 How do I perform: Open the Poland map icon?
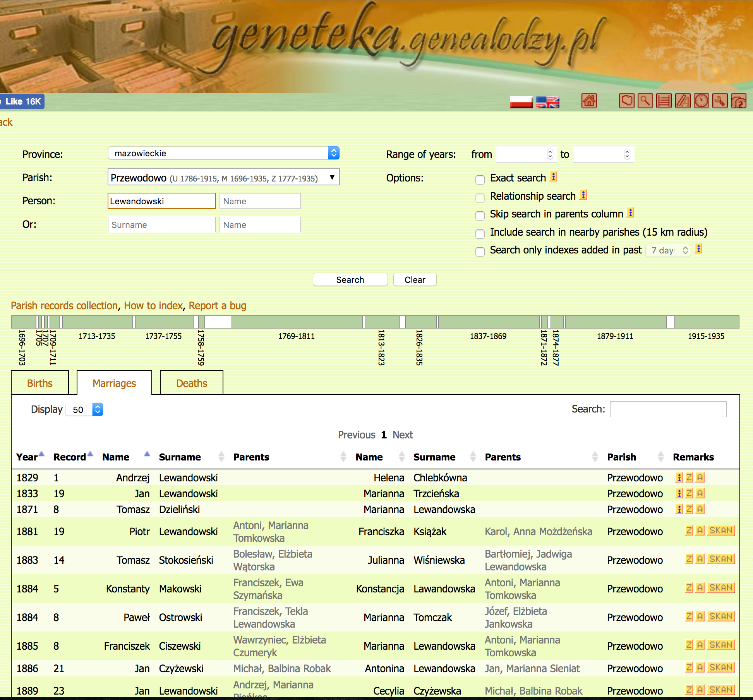point(626,101)
